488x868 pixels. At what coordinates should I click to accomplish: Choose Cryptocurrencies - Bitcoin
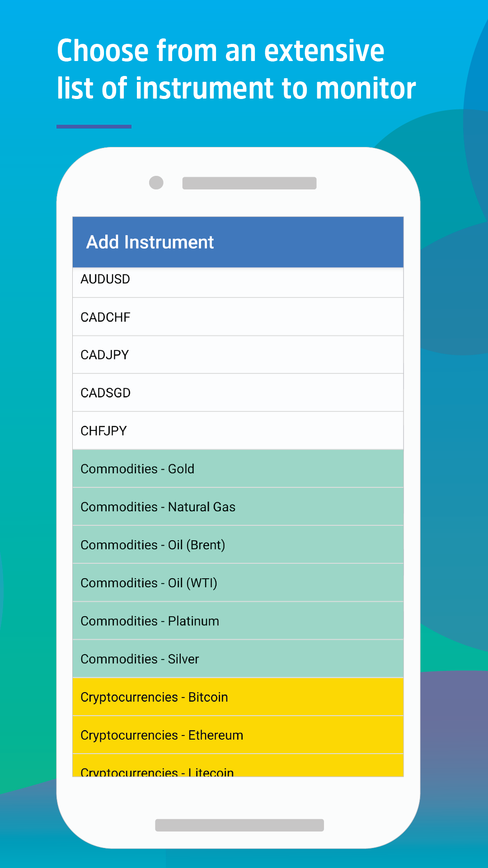tap(238, 697)
